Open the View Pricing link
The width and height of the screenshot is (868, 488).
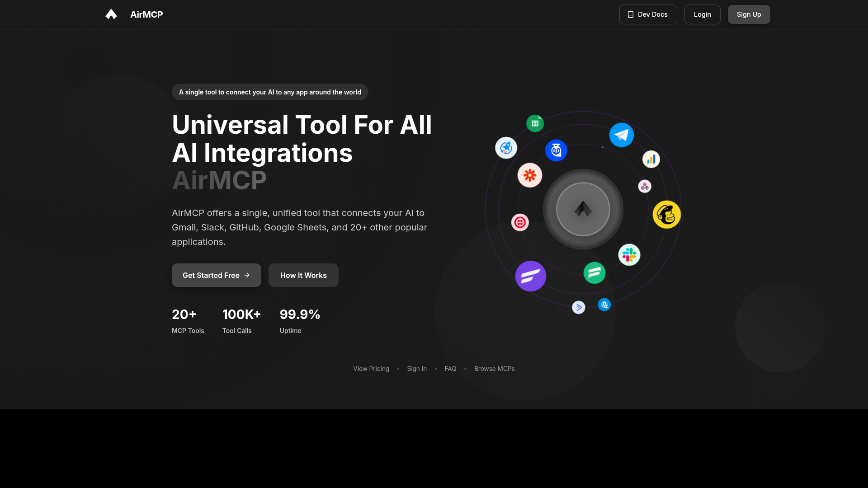tap(371, 369)
